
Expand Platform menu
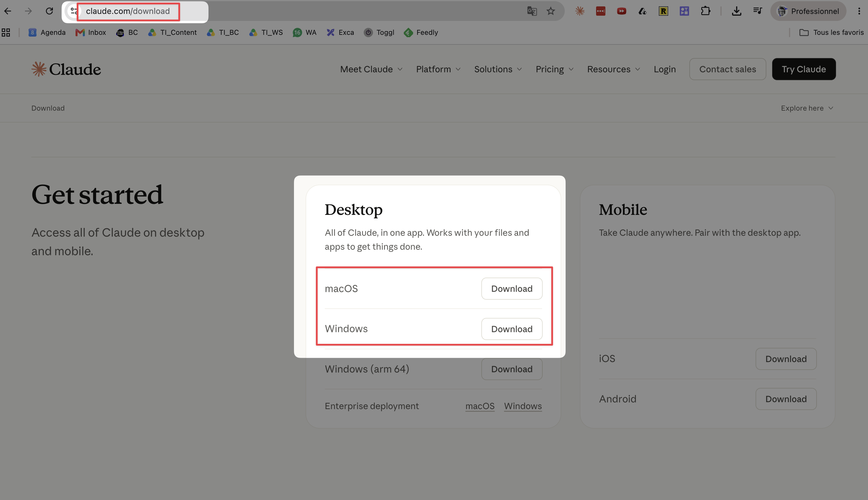click(438, 69)
